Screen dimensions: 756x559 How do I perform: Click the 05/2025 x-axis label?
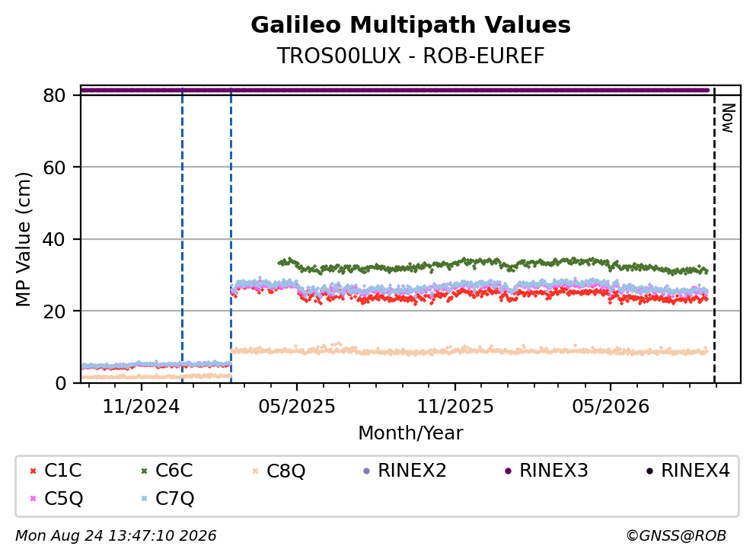296,407
